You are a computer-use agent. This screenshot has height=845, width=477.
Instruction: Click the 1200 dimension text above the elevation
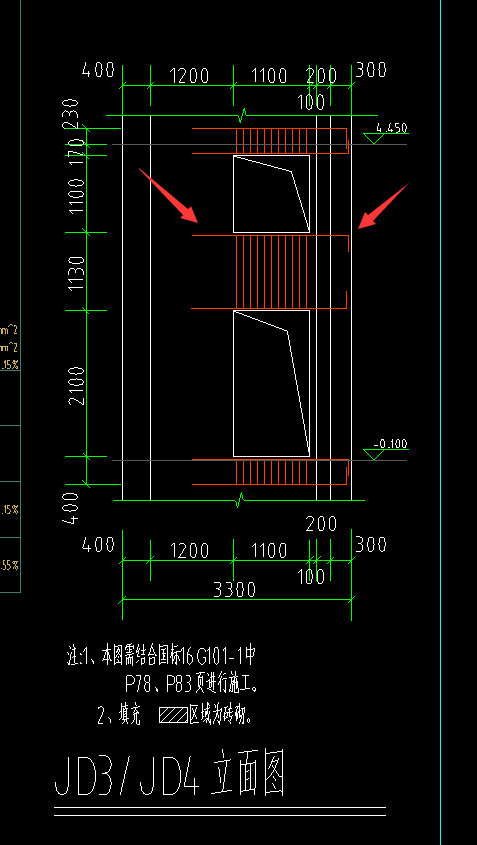tap(189, 76)
